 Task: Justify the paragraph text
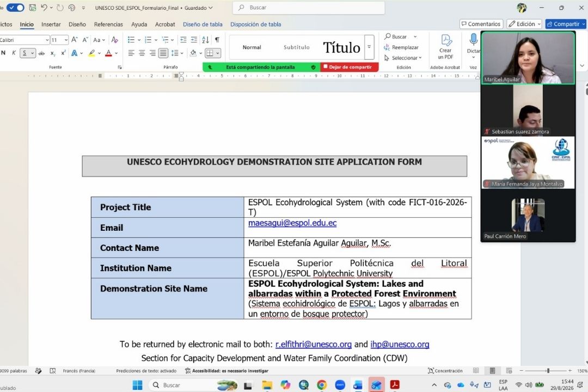(163, 53)
